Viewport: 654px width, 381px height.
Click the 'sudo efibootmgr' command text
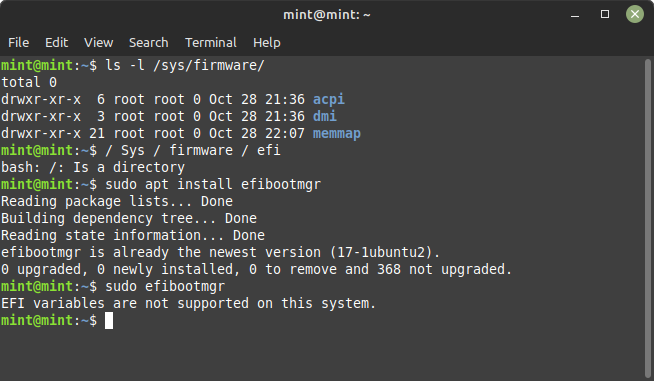[x=165, y=286]
